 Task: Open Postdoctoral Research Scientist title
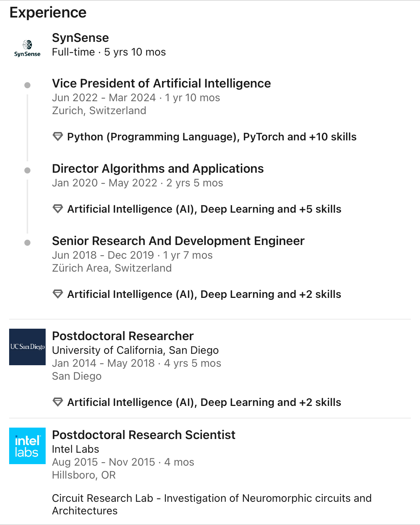point(144,435)
